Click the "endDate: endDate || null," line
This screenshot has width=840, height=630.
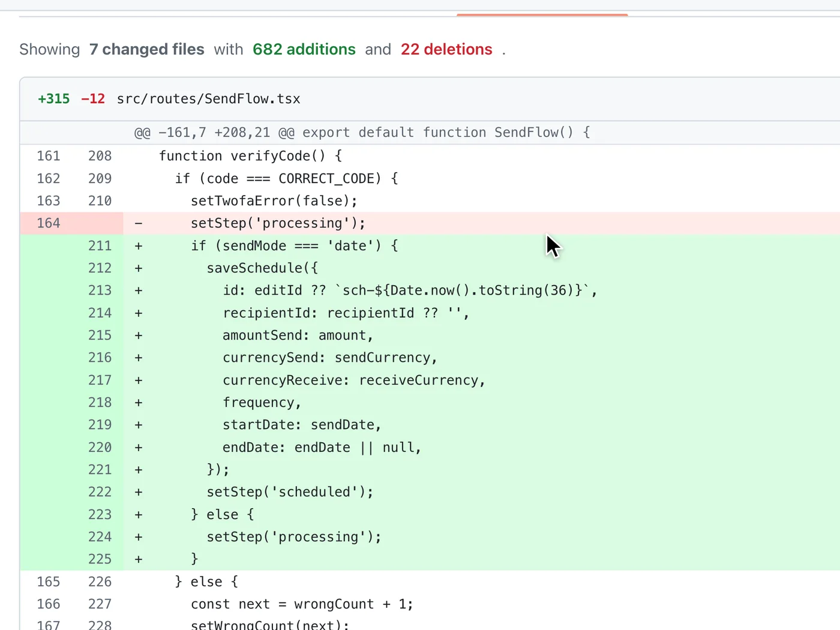click(322, 448)
